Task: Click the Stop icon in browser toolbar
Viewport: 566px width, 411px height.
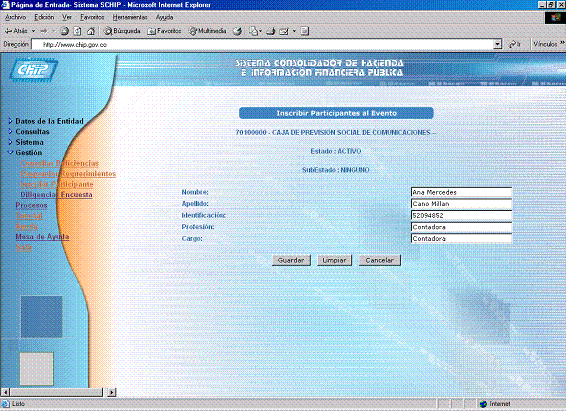Action: (x=65, y=31)
